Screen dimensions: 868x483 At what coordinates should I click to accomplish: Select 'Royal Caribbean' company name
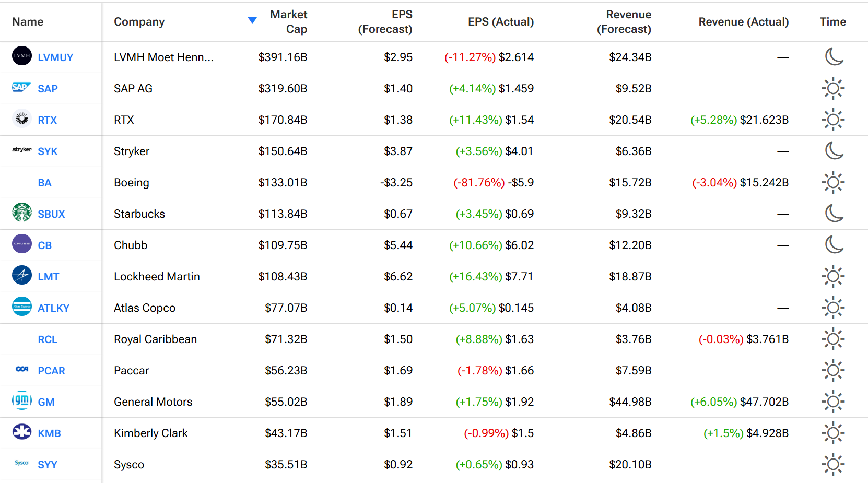[x=156, y=339]
